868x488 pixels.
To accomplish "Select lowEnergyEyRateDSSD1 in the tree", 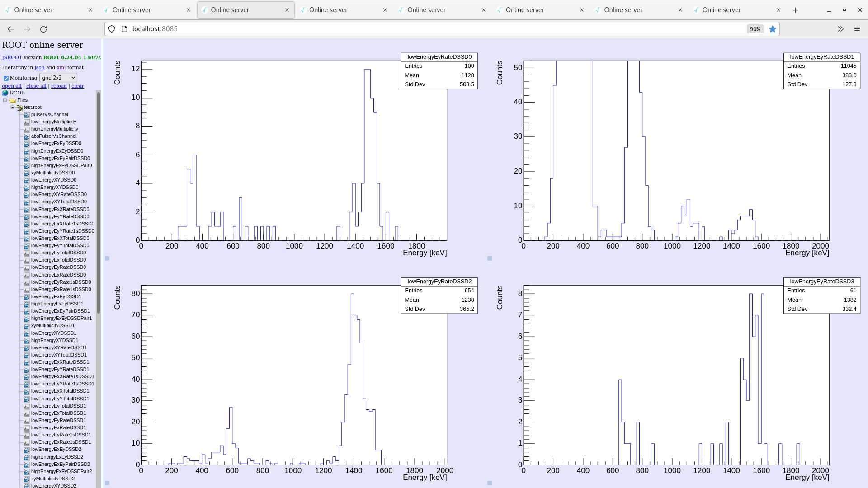I will click(x=58, y=421).
